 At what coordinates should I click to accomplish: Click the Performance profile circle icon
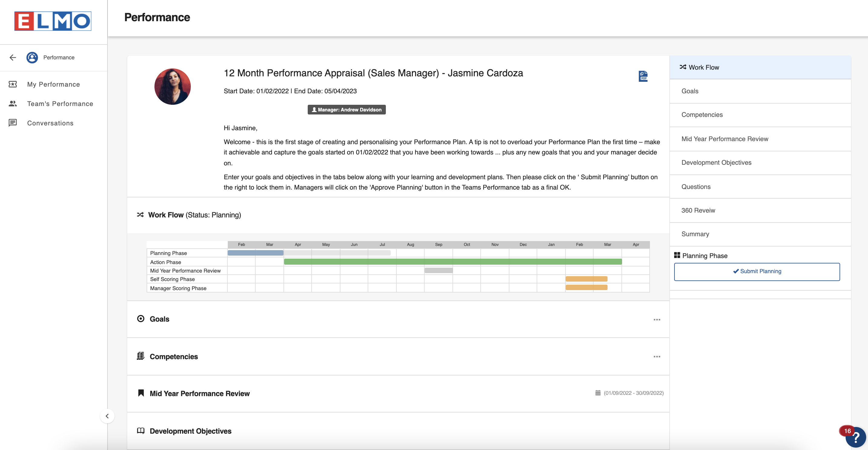tap(32, 58)
